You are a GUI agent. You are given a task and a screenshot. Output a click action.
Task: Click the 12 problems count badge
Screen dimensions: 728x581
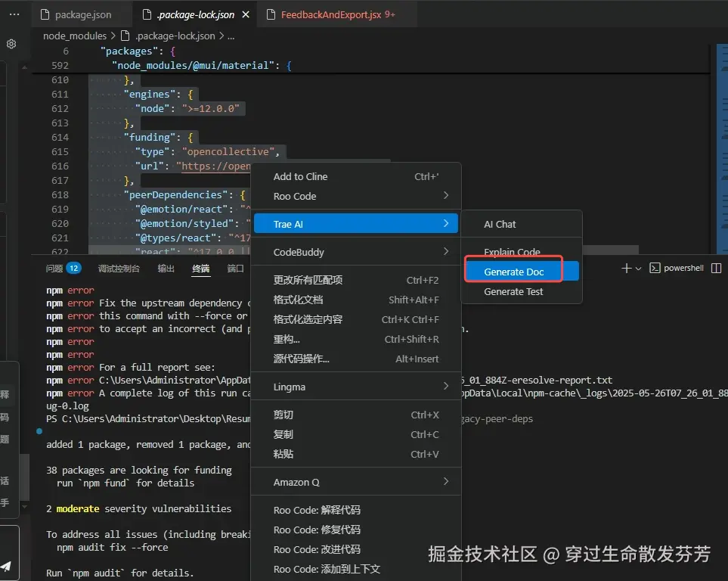pos(74,269)
